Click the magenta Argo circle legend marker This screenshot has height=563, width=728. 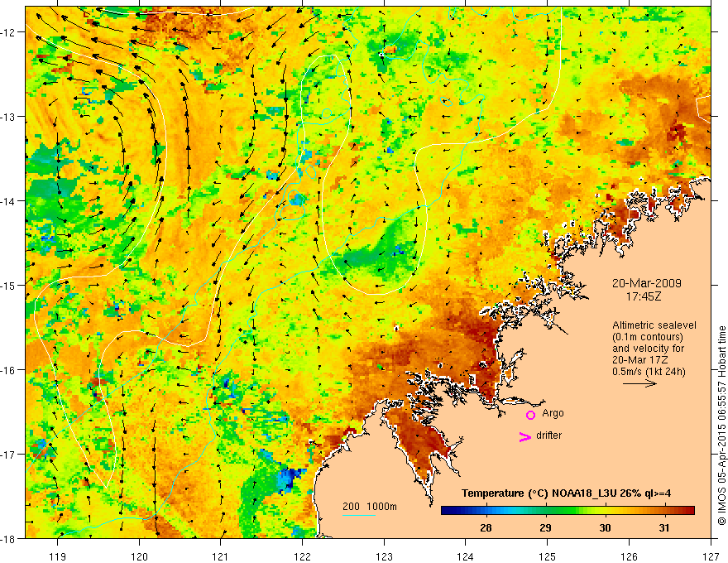530,415
